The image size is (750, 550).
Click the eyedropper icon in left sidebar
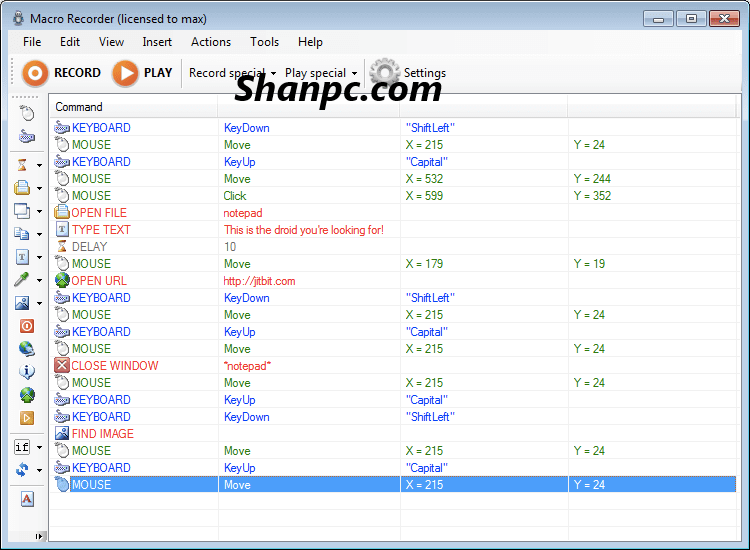tap(22, 280)
